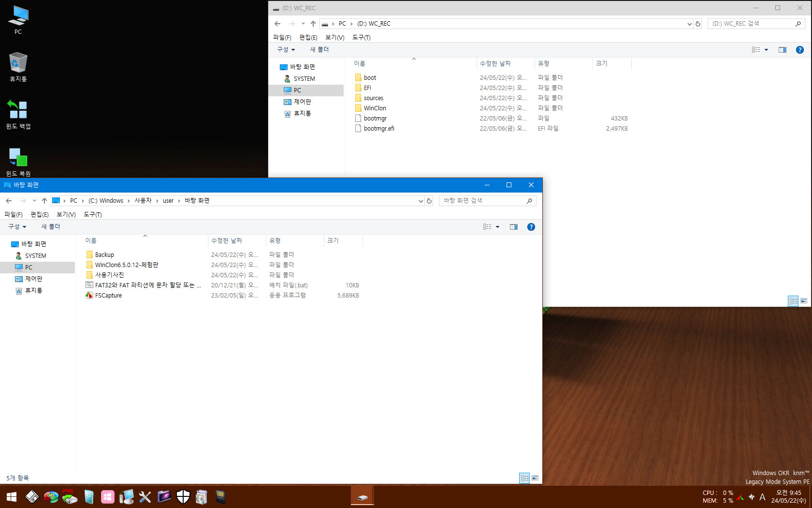
Task: Open the recycle bin (휴지통) desktop icon
Action: (18, 67)
